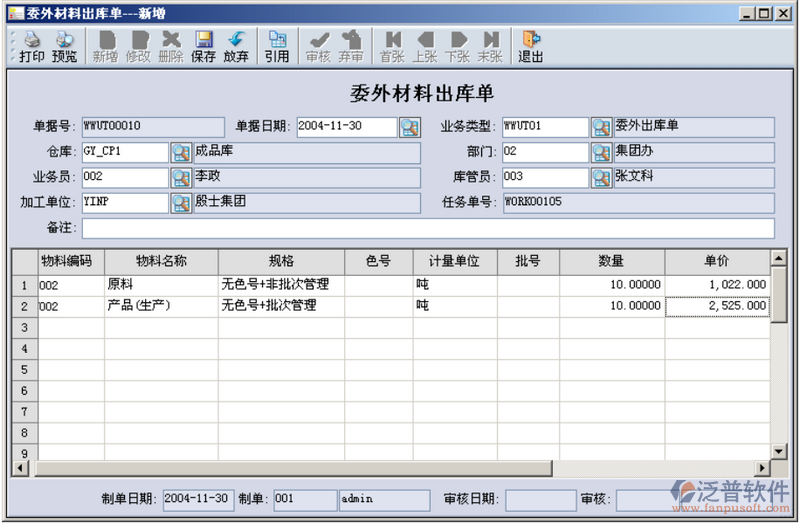Open the lookup for 业务类型 field

coord(600,127)
